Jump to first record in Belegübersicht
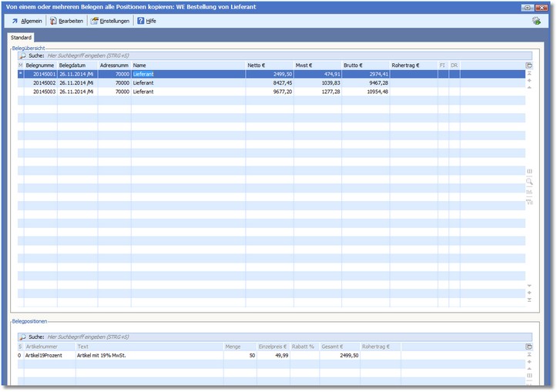This screenshot has width=557, height=392. tap(529, 73)
